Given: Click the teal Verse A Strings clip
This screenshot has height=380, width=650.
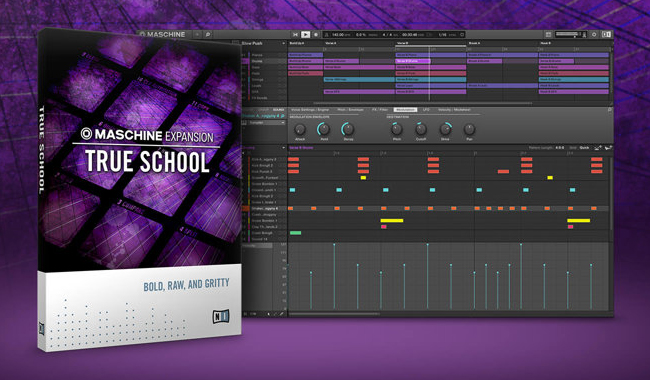Looking at the screenshot, I should [x=359, y=79].
